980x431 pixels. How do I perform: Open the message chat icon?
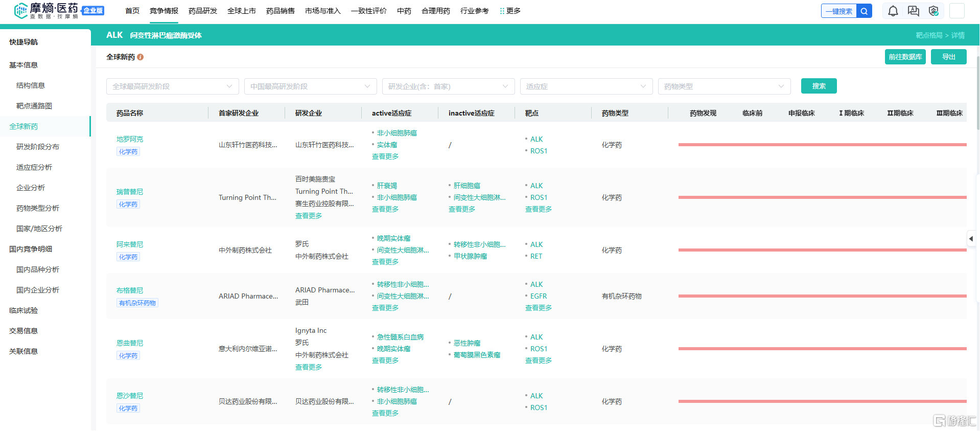pyautogui.click(x=913, y=11)
